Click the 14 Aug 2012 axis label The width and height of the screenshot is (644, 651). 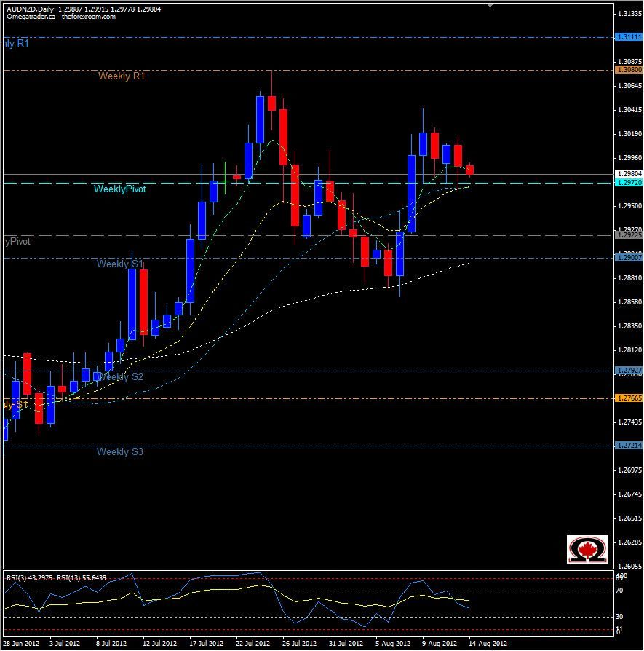click(488, 644)
